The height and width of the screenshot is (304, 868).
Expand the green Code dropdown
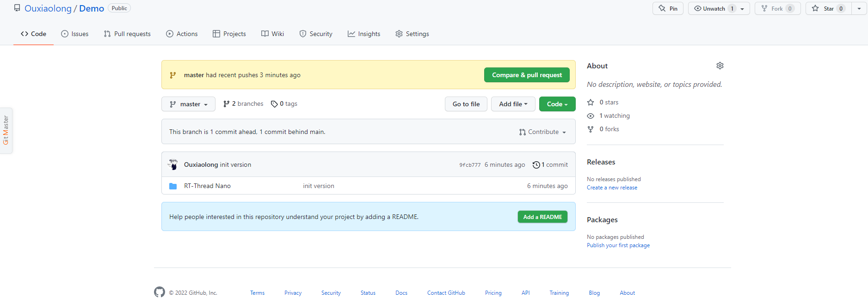(557, 104)
